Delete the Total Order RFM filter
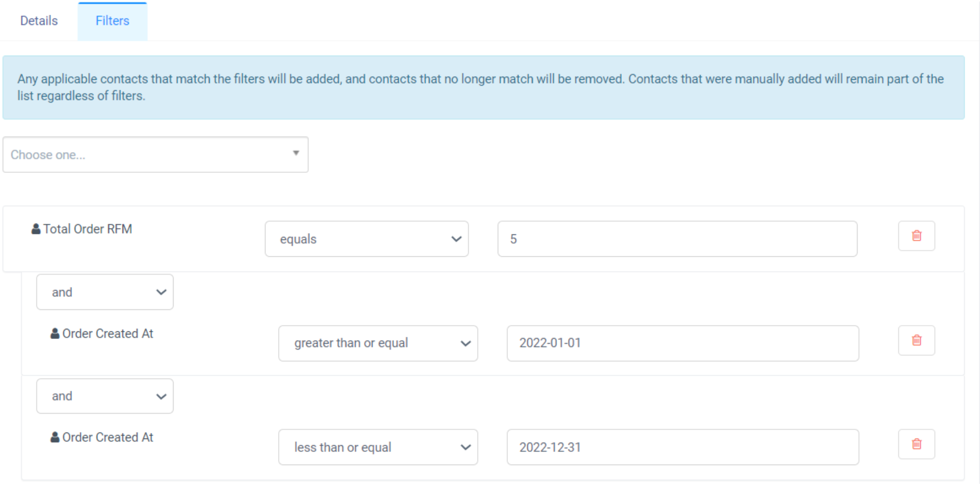 pos(916,236)
